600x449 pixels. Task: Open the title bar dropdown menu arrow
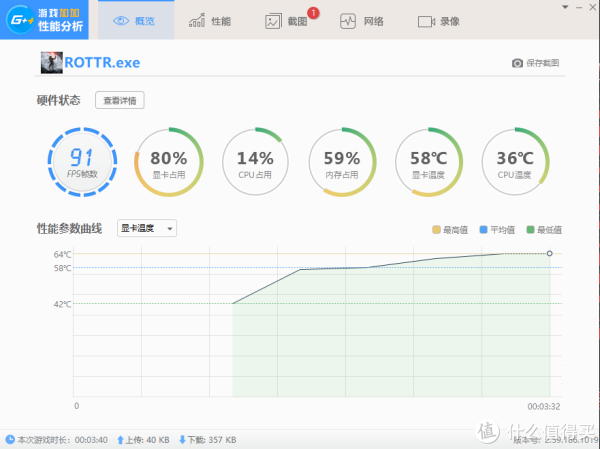(x=565, y=7)
